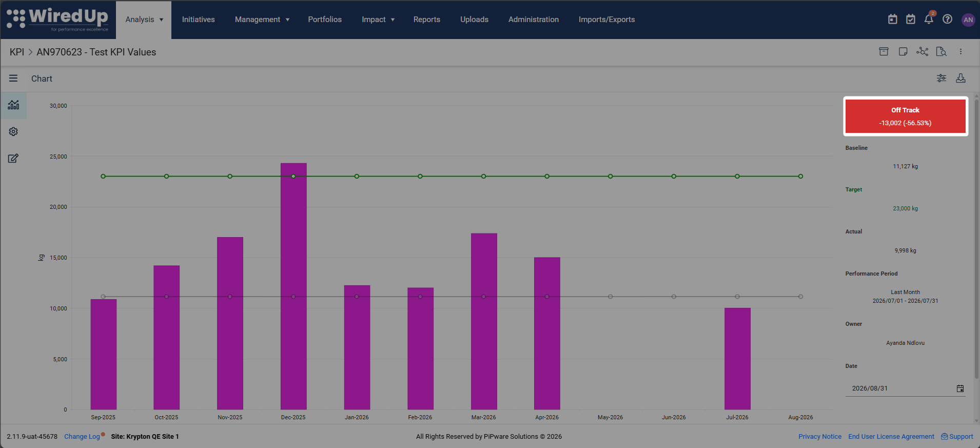Open the Initiatives menu item
980x448 pixels.
click(198, 20)
